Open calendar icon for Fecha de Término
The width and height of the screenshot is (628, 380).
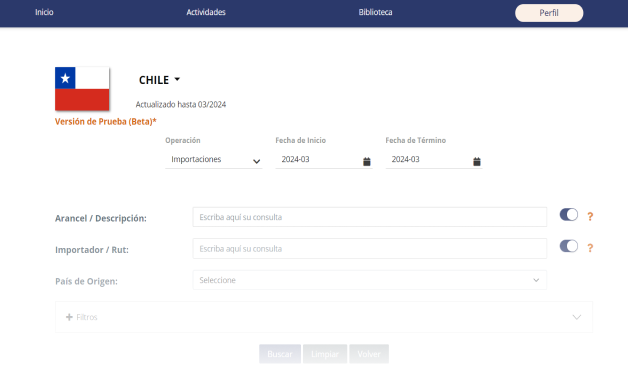pyautogui.click(x=477, y=161)
